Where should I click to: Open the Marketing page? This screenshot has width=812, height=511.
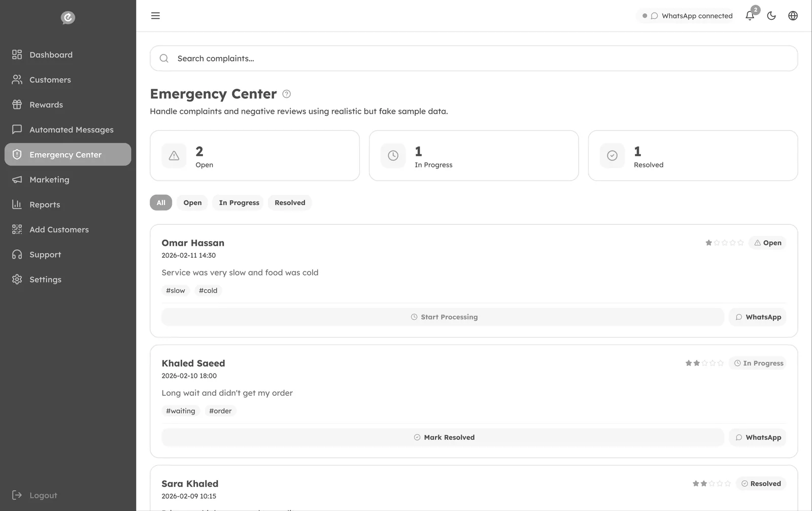point(68,180)
